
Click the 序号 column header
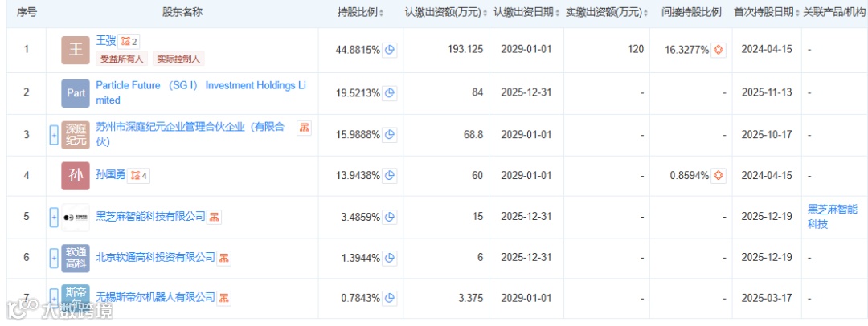point(27,12)
